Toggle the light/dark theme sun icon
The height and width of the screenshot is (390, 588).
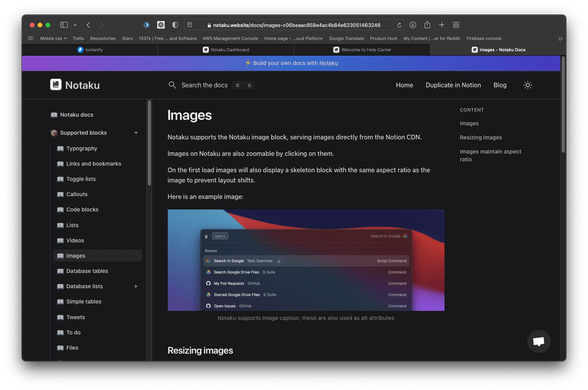tap(528, 85)
